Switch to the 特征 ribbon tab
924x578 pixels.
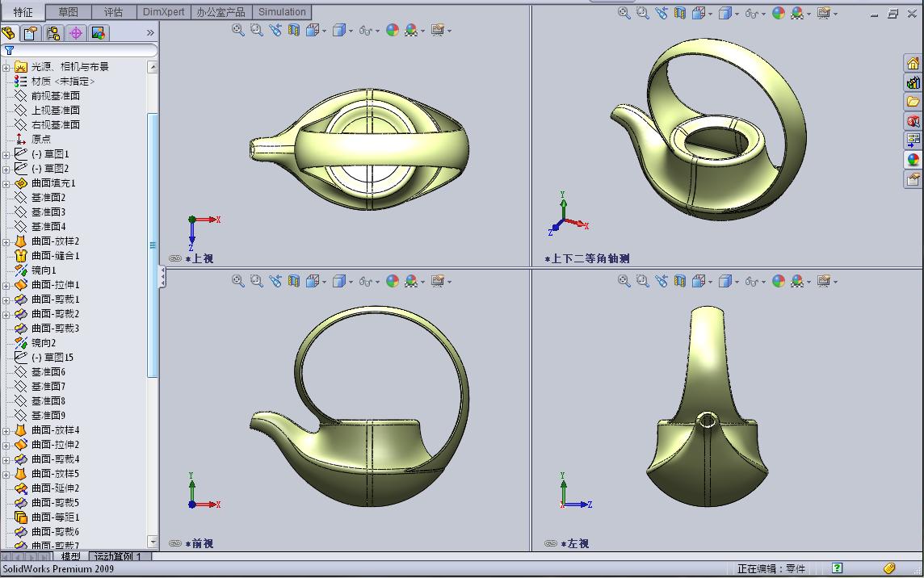23,12
